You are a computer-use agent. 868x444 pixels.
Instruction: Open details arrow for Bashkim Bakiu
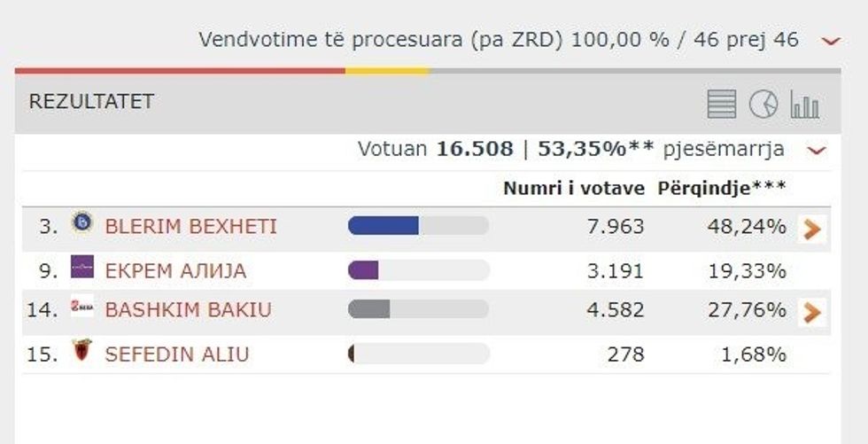point(811,312)
